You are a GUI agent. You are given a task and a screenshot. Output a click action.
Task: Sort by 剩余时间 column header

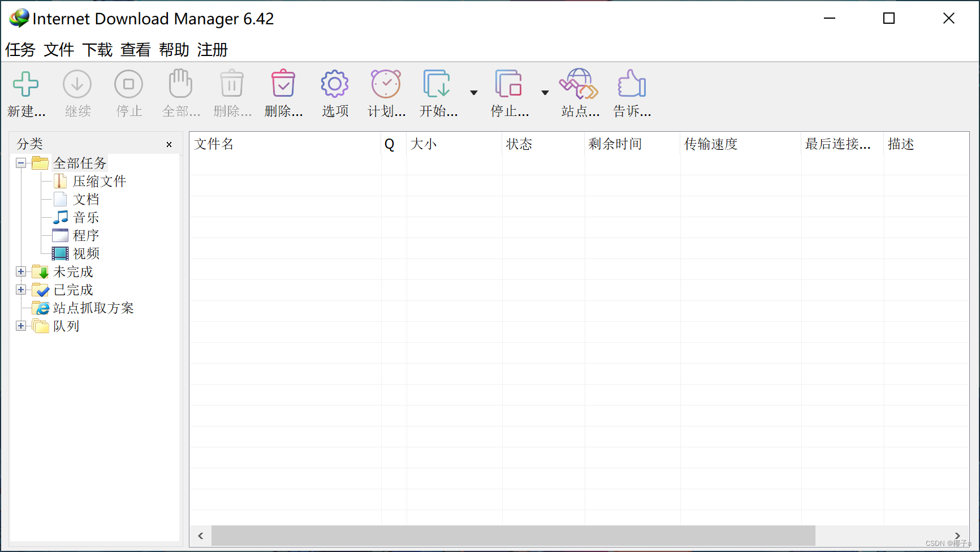coord(632,144)
